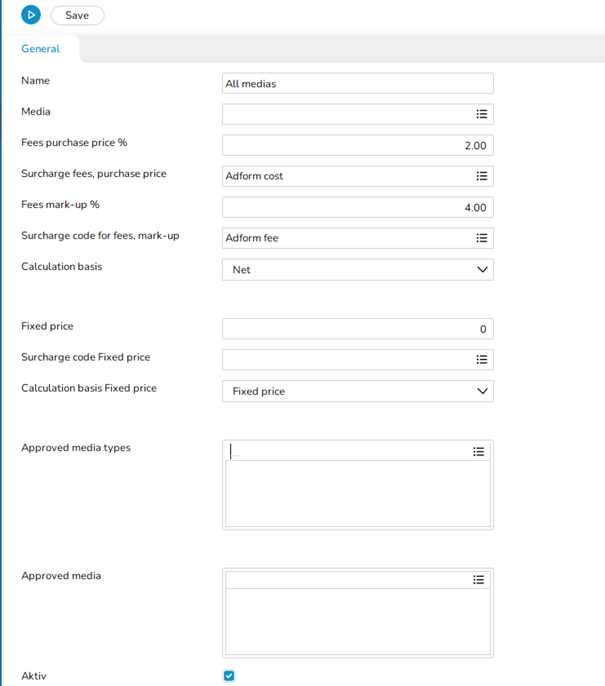Image resolution: width=605 pixels, height=686 pixels.
Task: Click inside Approved media types list area
Action: click(x=357, y=493)
